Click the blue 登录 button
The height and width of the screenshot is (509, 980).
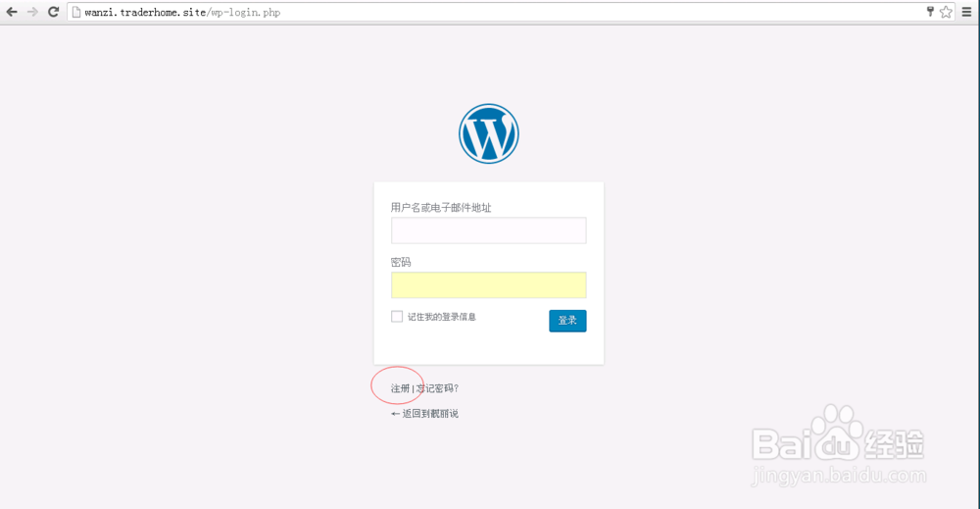point(567,321)
